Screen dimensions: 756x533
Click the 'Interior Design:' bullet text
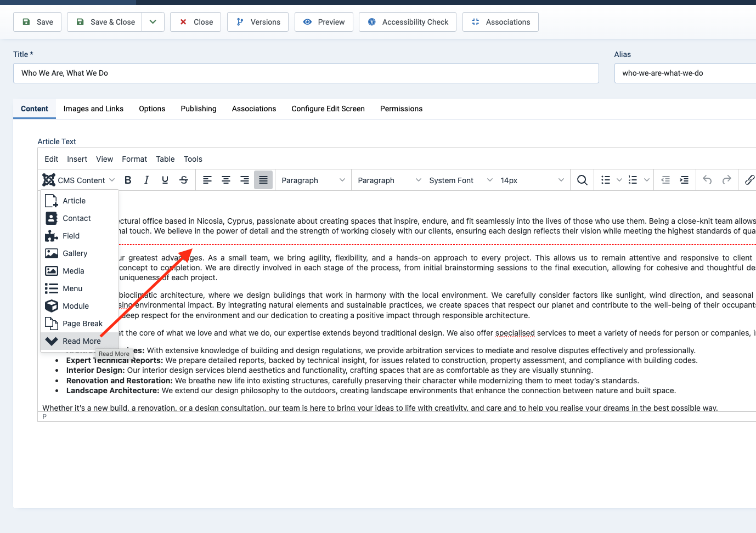click(x=95, y=370)
